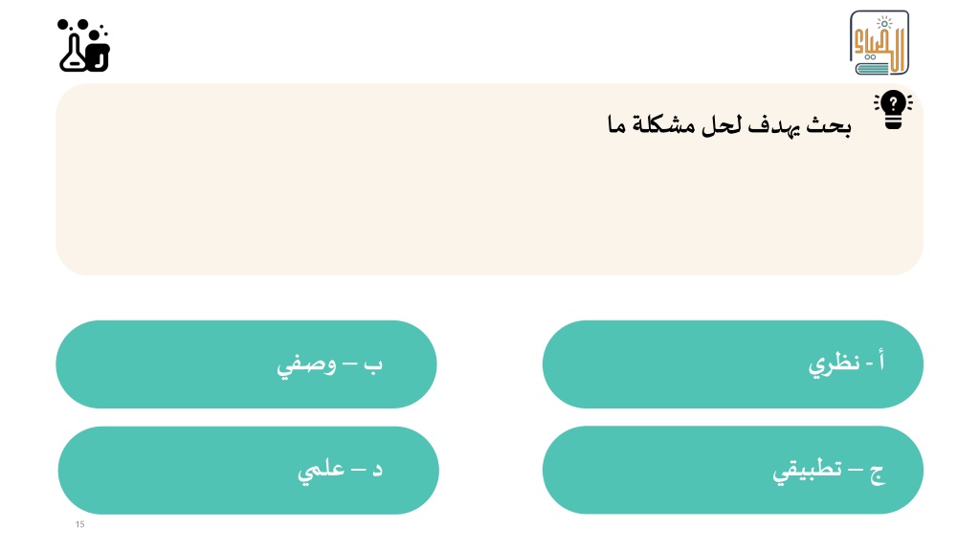Click the letter د option label
This screenshot has width=980, height=551.
click(377, 470)
